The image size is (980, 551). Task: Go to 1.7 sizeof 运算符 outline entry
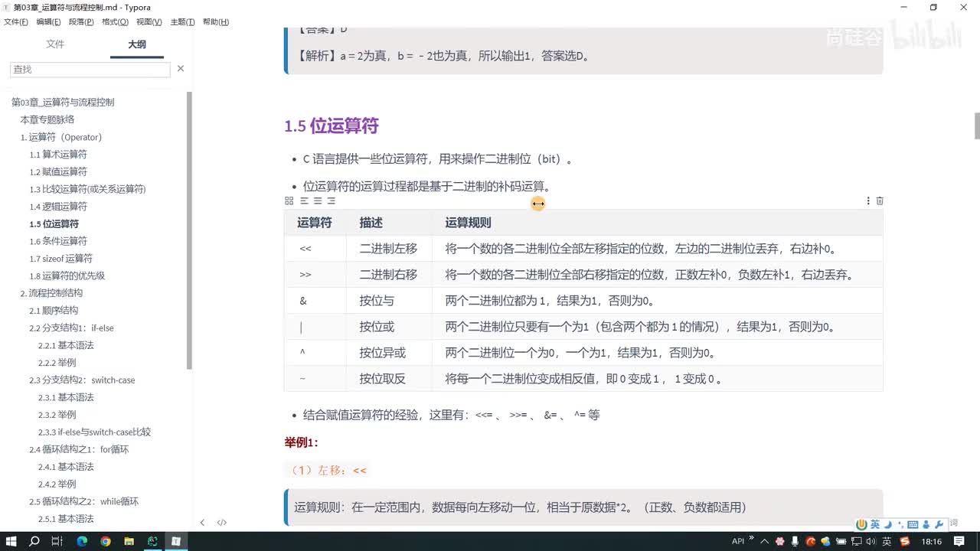(61, 259)
